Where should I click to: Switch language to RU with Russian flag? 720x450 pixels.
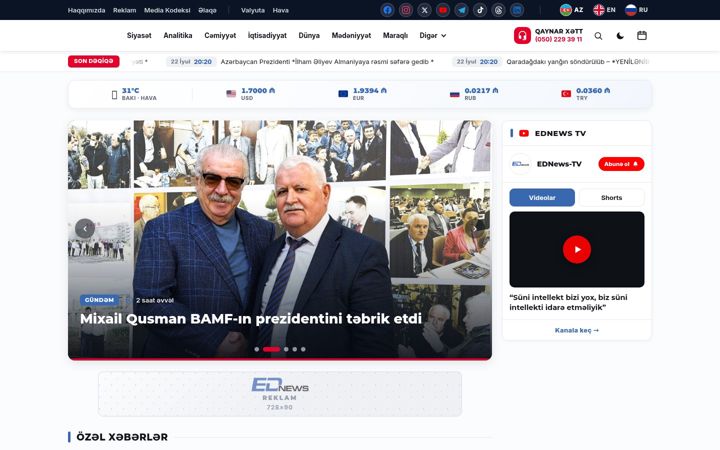636,10
